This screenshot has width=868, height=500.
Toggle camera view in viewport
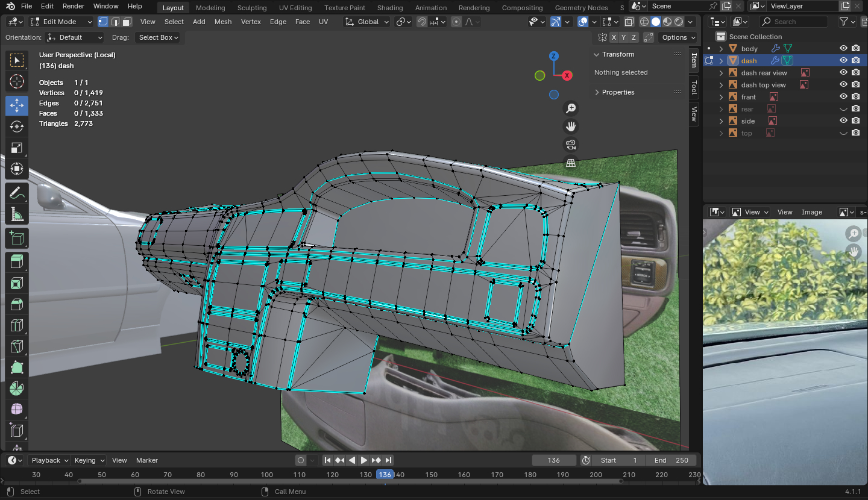coord(570,145)
